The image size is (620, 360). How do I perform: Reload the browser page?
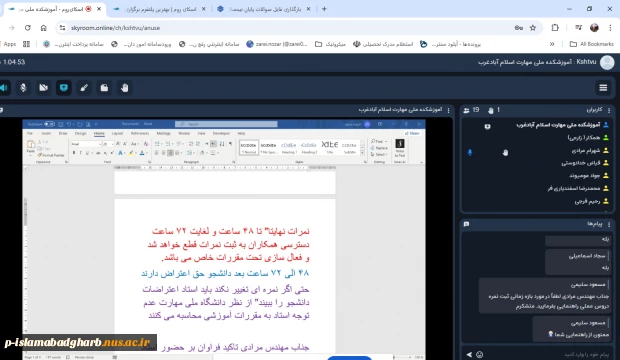(x=27, y=28)
